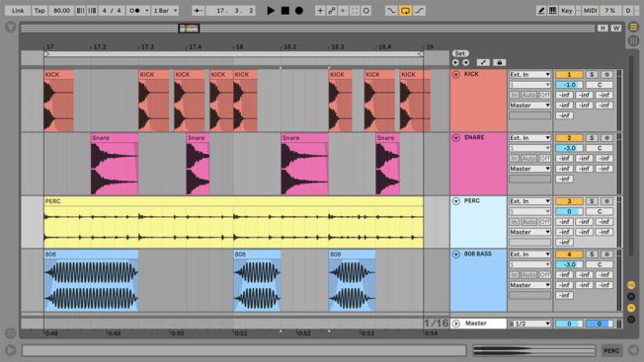
Task: Click the arrangement position field 17. 3. 2
Action: (230, 11)
